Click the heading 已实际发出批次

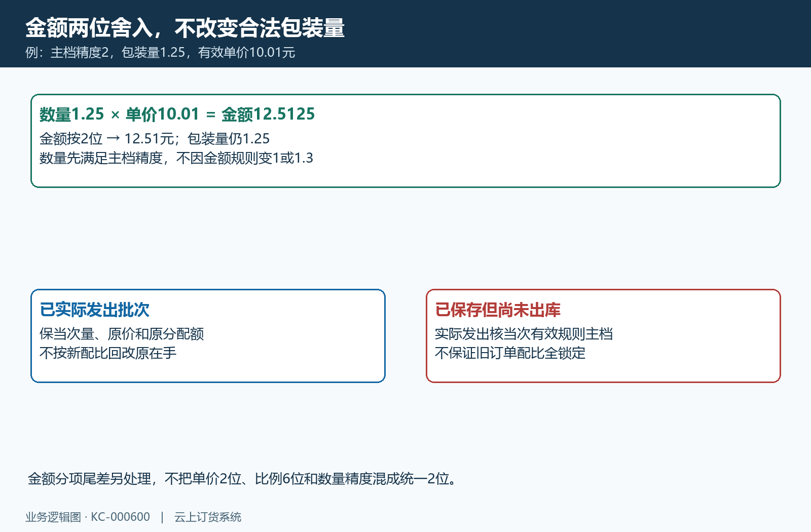point(95,310)
